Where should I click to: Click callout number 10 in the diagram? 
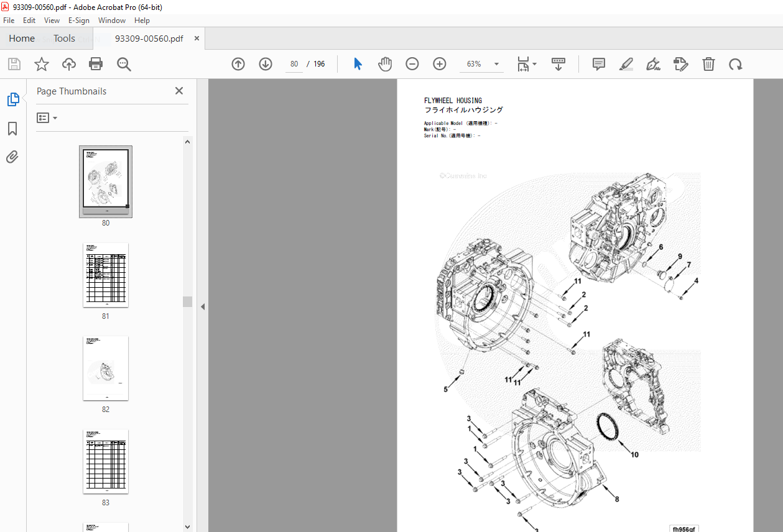coord(634,455)
